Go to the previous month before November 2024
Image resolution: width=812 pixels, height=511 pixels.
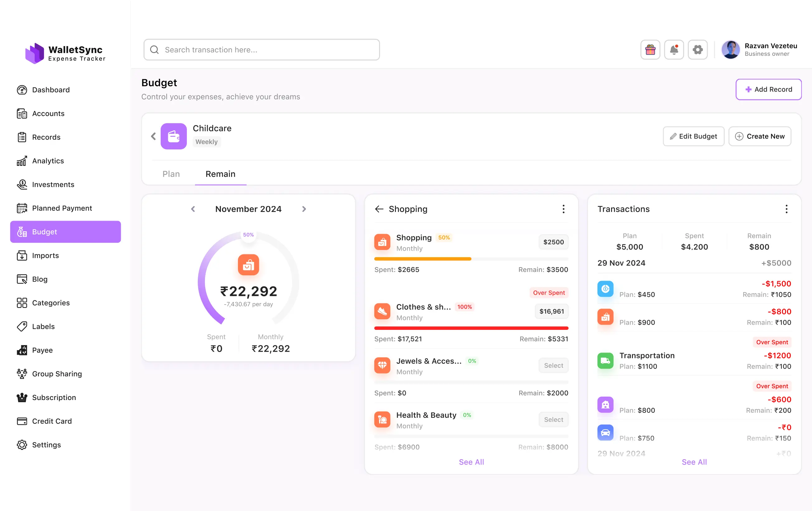tap(193, 209)
